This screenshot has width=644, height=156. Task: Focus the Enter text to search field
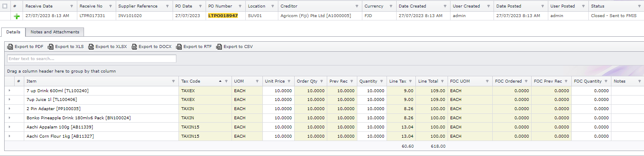point(92,59)
